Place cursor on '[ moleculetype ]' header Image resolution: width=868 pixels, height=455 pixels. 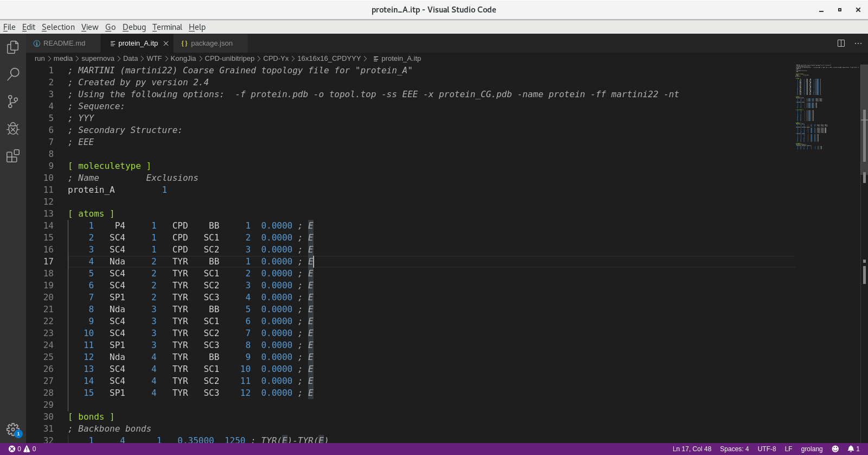tap(110, 166)
